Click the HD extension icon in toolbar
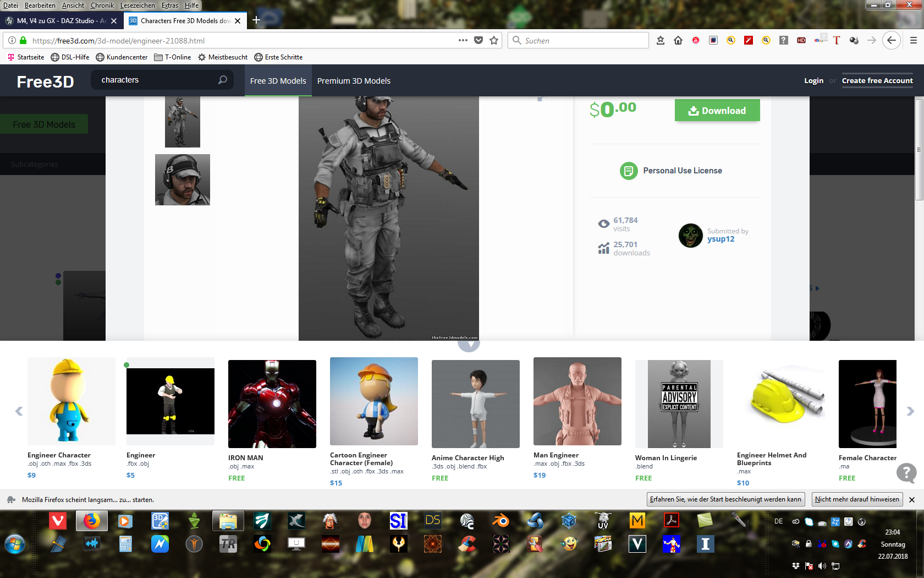Viewport: 924px width, 578px height. 801,40
